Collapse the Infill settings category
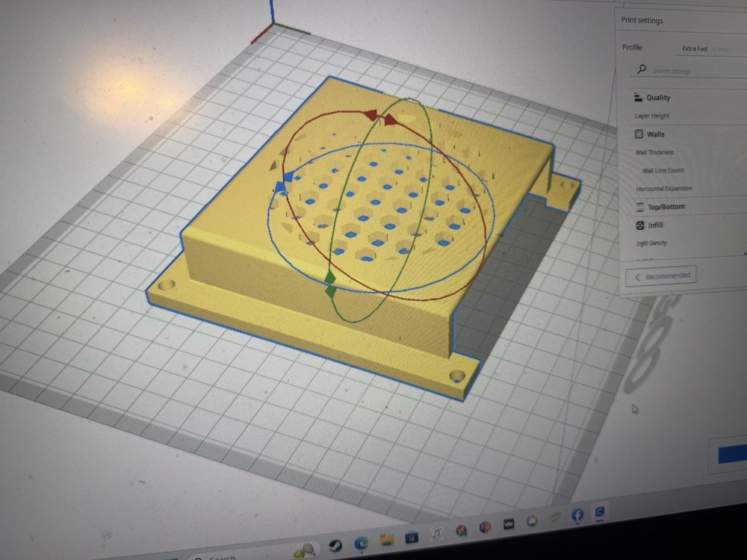The height and width of the screenshot is (560, 747). [655, 225]
